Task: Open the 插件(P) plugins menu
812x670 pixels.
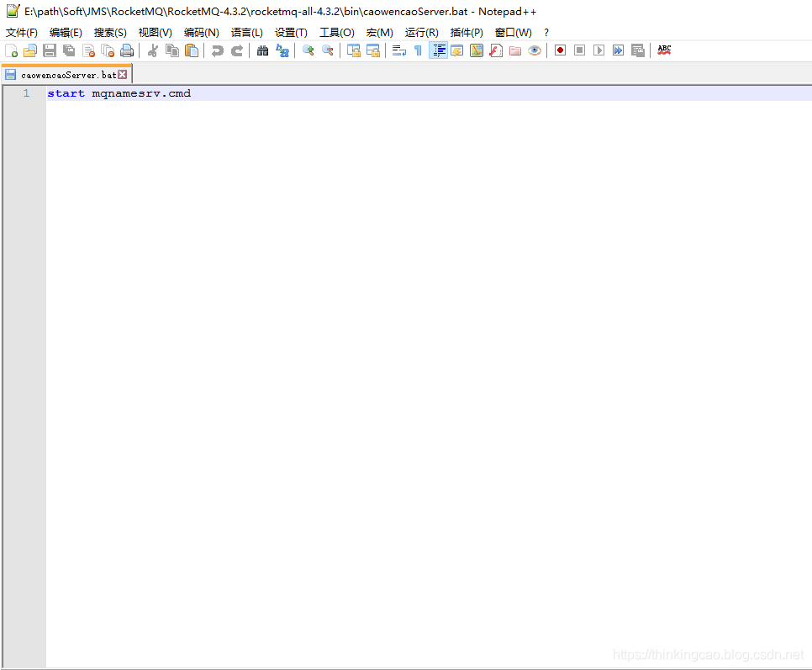Action: 467,32
